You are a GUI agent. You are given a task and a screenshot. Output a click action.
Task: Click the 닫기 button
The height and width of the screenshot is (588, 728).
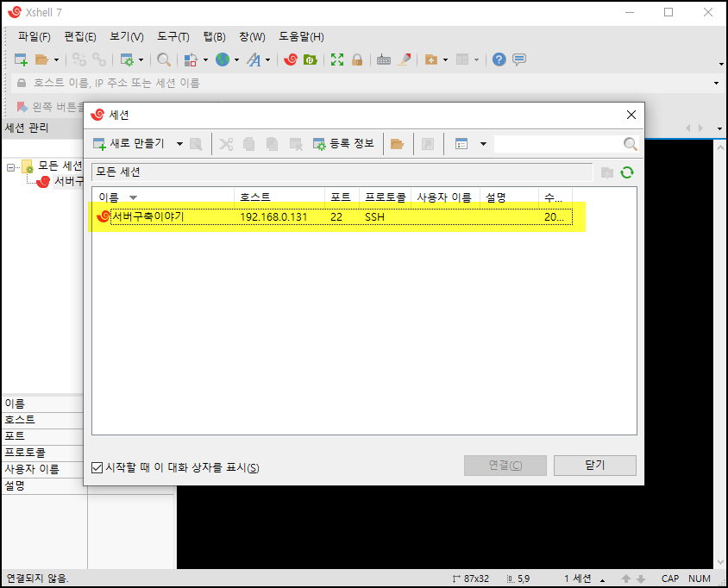595,465
